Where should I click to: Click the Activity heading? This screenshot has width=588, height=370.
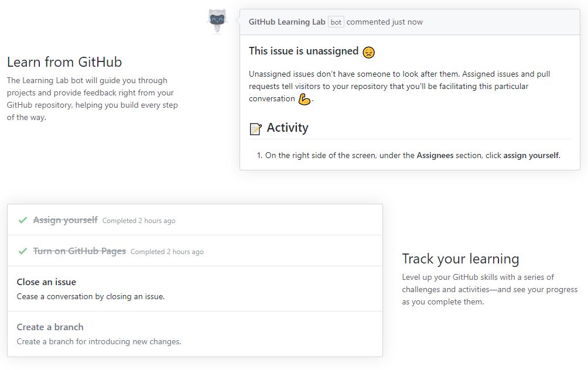287,128
